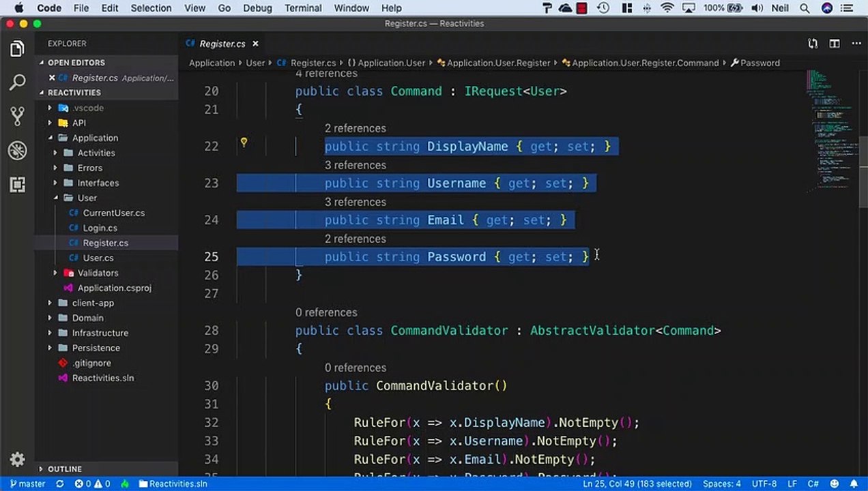Open the Apple menu

coord(18,8)
